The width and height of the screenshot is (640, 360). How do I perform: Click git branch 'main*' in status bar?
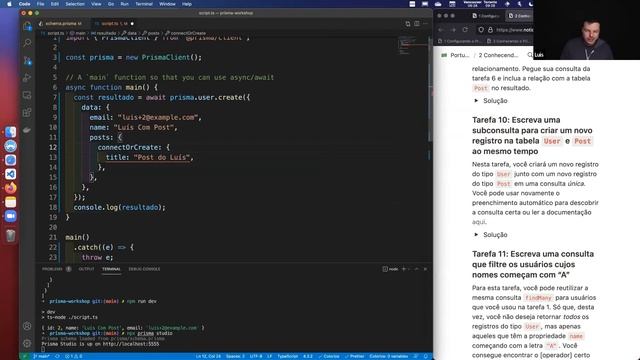[x=41, y=356]
